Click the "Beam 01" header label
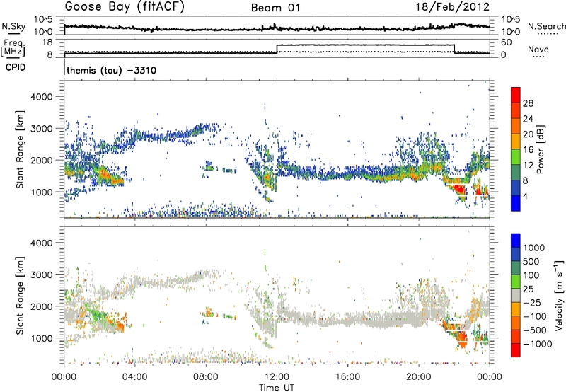 point(275,8)
